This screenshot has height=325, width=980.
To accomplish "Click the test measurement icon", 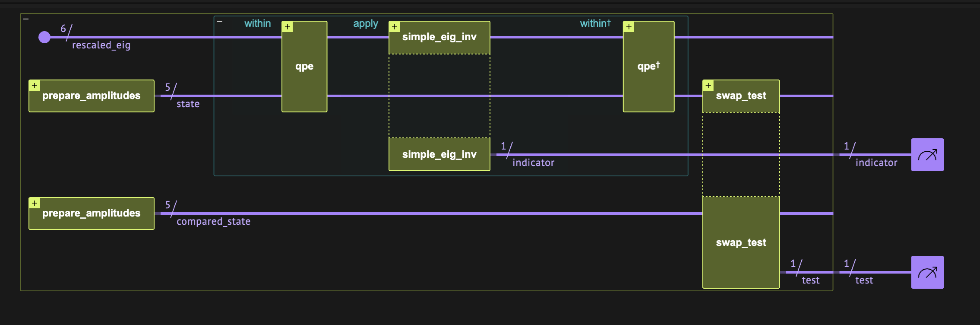I will [x=927, y=272].
